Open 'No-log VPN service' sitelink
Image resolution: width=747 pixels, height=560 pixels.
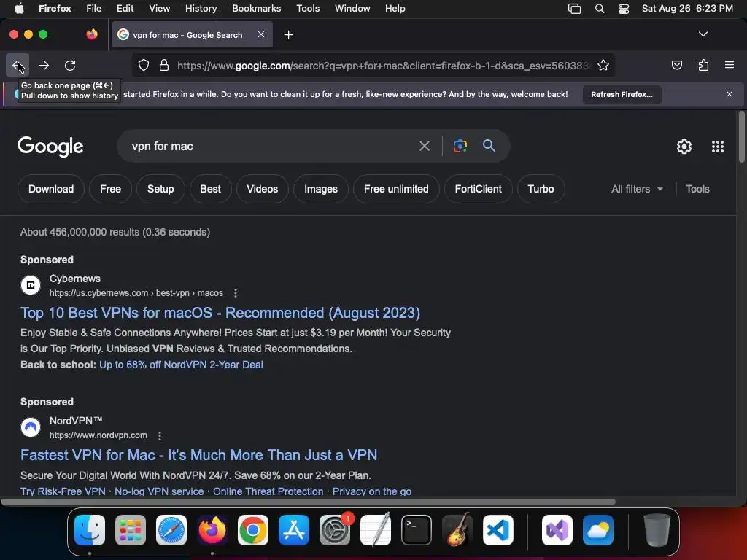(x=159, y=491)
